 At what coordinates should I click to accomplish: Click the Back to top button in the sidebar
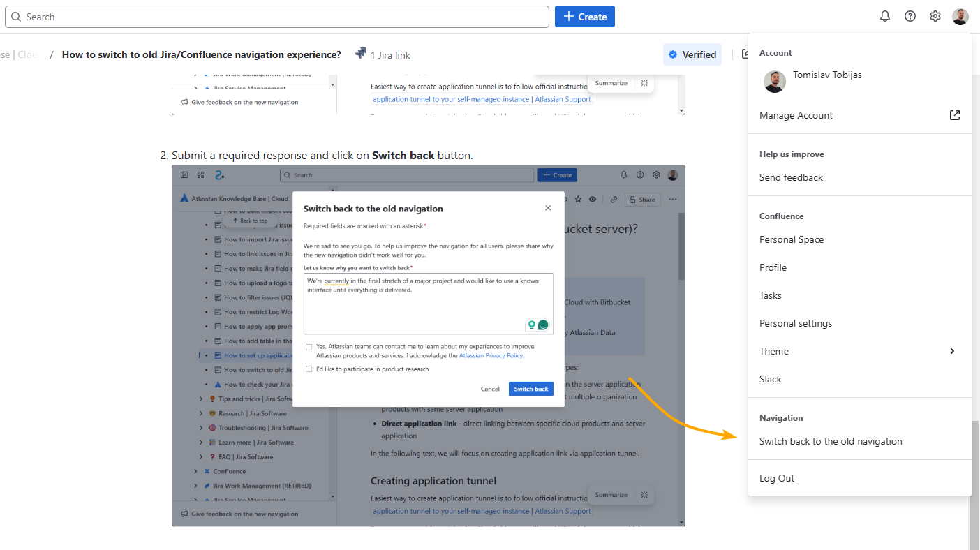250,220
